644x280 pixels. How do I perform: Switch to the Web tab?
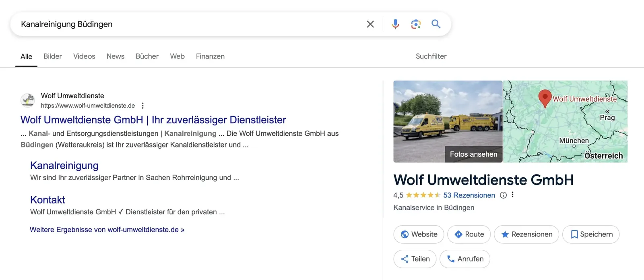(177, 56)
